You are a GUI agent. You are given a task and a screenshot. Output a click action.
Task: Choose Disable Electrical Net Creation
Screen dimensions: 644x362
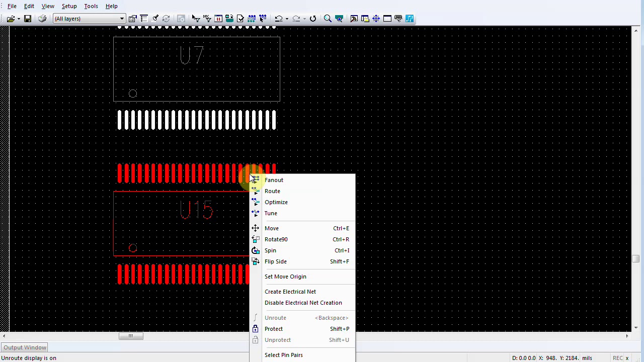click(x=302, y=303)
